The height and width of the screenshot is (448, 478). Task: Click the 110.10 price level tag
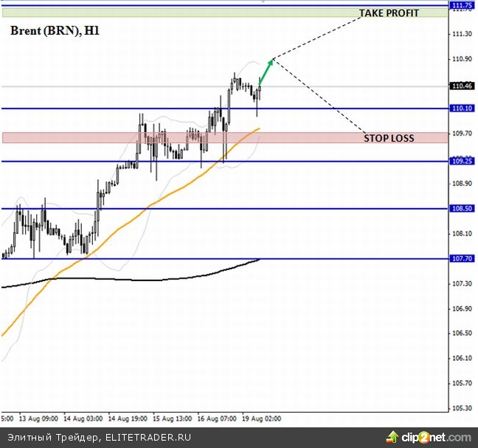tap(463, 108)
